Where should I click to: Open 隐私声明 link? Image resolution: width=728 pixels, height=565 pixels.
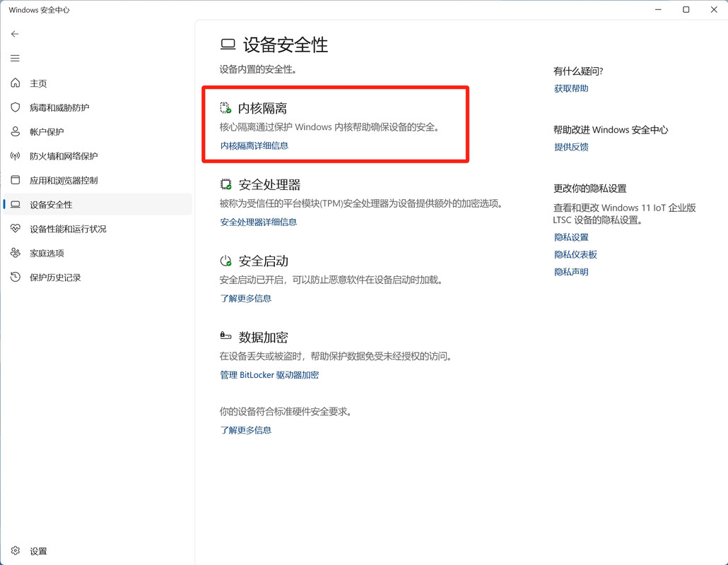(571, 273)
